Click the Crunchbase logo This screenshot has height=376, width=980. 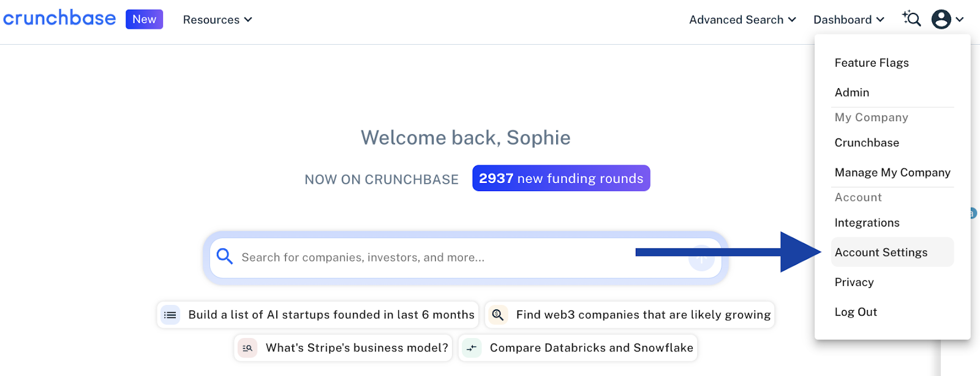(x=59, y=18)
